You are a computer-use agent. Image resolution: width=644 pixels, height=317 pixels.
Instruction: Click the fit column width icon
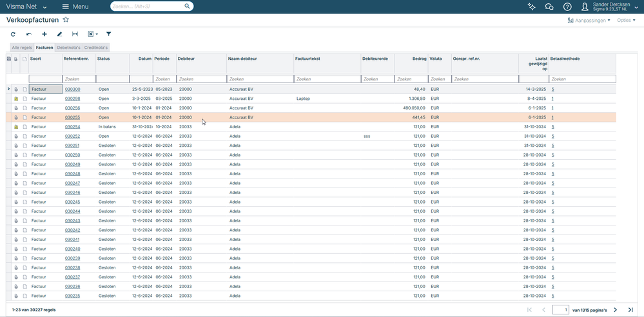pyautogui.click(x=75, y=34)
